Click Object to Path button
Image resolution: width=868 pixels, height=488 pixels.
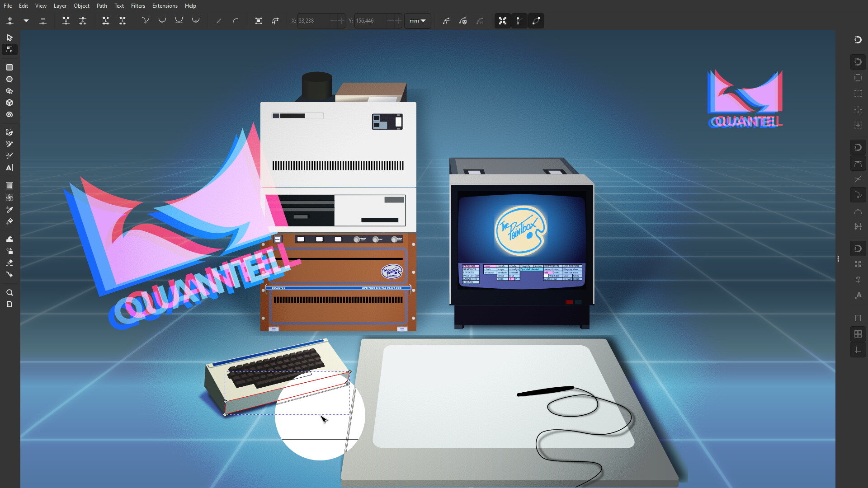pos(259,21)
